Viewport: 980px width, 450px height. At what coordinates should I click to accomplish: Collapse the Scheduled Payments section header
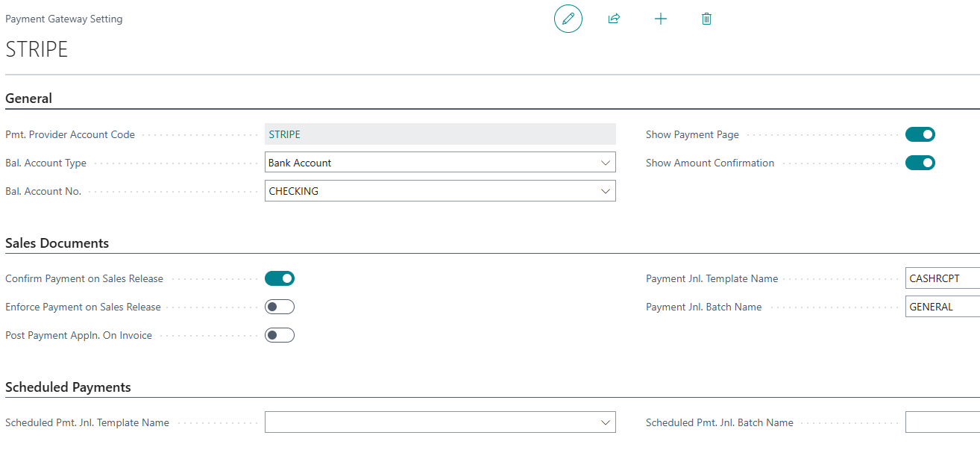pyautogui.click(x=68, y=387)
